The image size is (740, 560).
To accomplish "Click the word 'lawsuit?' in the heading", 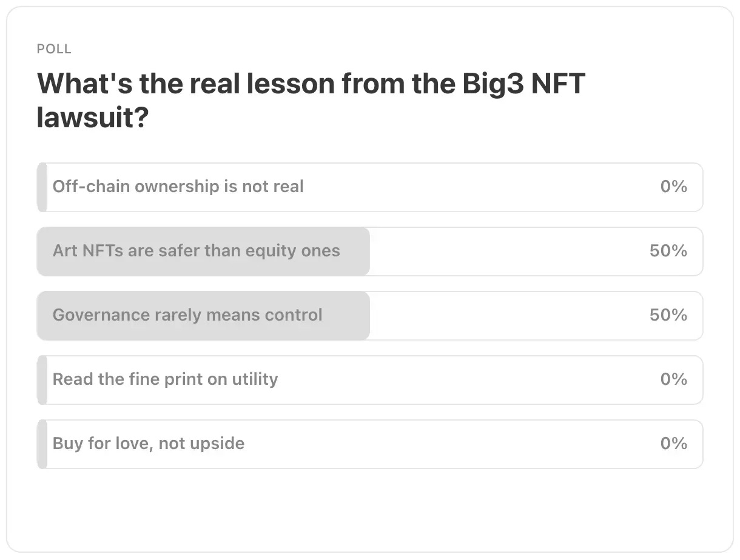I will point(93,117).
